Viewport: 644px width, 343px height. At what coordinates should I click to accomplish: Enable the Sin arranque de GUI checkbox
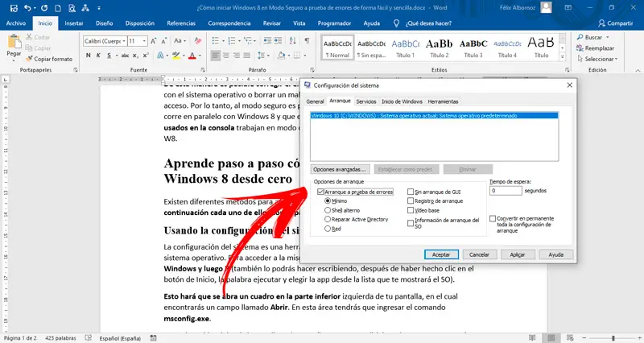pos(411,192)
